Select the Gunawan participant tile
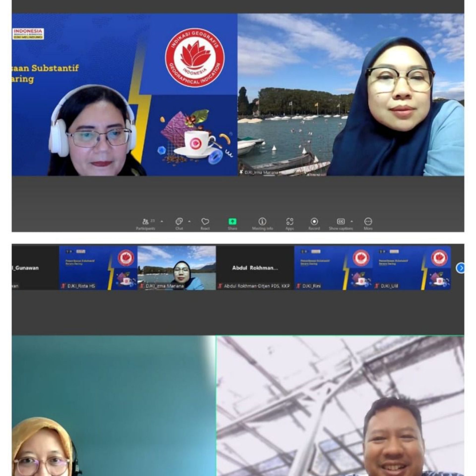This screenshot has width=476, height=476. [x=35, y=268]
